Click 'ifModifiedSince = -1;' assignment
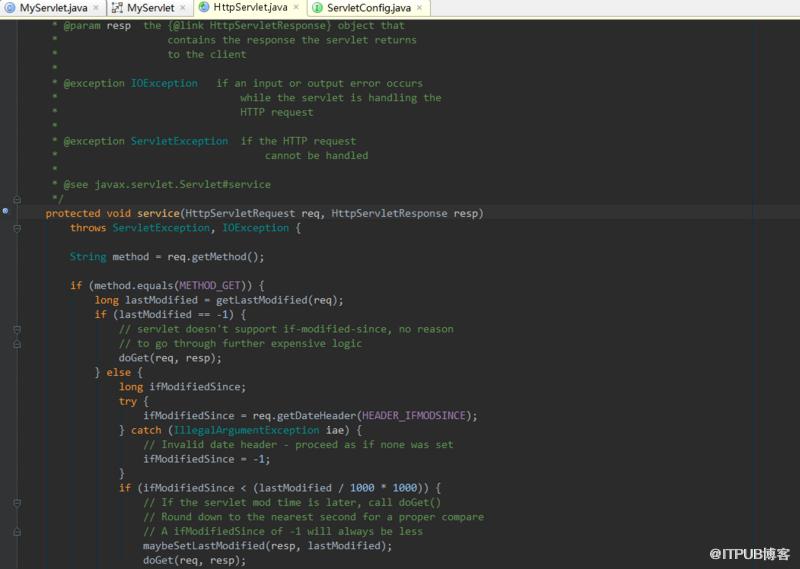Image resolution: width=800 pixels, height=569 pixels. (206, 459)
